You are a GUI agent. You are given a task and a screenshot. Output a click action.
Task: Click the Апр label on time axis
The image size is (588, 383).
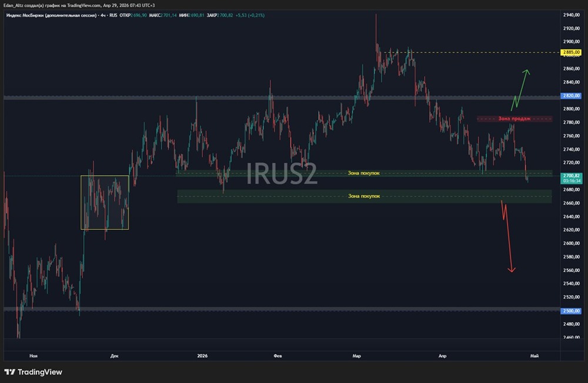tap(443, 356)
